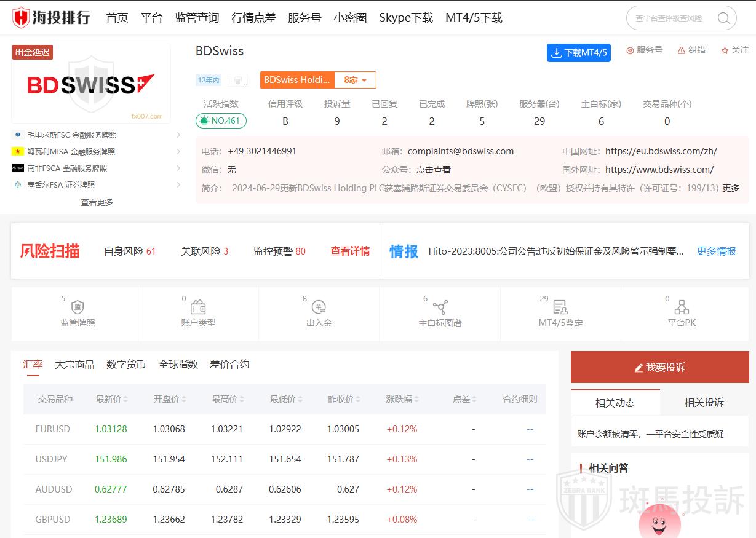
Task: Expand the 8家 company dropdown
Action: click(x=355, y=80)
